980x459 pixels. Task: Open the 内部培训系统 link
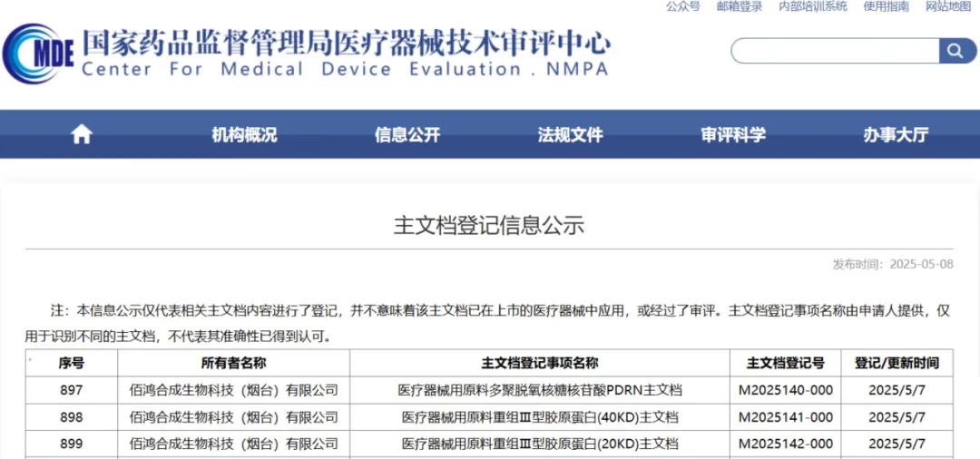tap(813, 6)
